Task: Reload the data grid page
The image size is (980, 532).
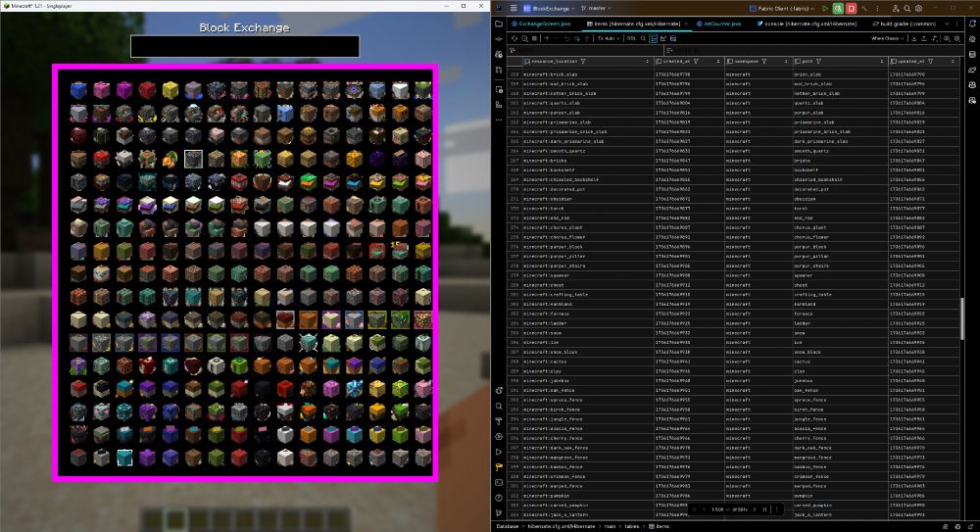Action: click(514, 38)
